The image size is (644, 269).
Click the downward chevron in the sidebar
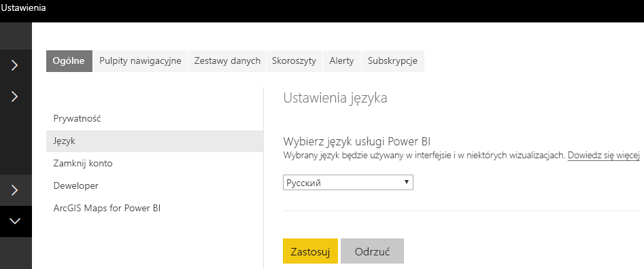(15, 221)
